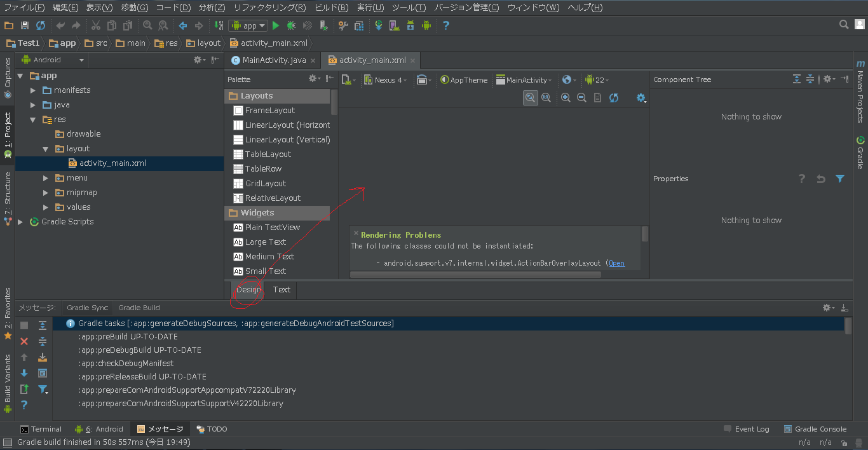The image size is (868, 450).
Task: Click the Synchronize refresh icon in toolbar
Action: click(x=41, y=25)
